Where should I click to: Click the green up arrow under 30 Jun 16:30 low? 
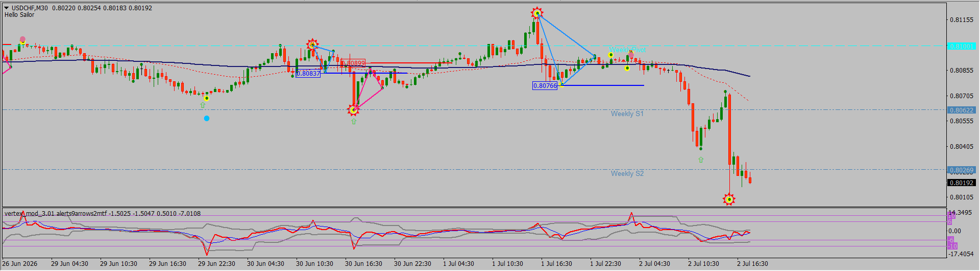click(x=354, y=122)
